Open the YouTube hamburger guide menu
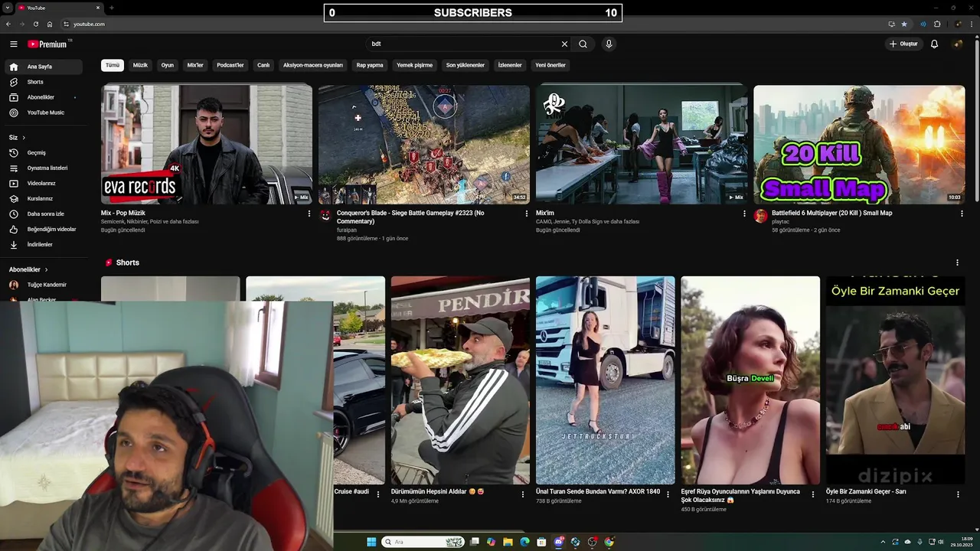Screen dimensions: 980x551 [x=13, y=44]
